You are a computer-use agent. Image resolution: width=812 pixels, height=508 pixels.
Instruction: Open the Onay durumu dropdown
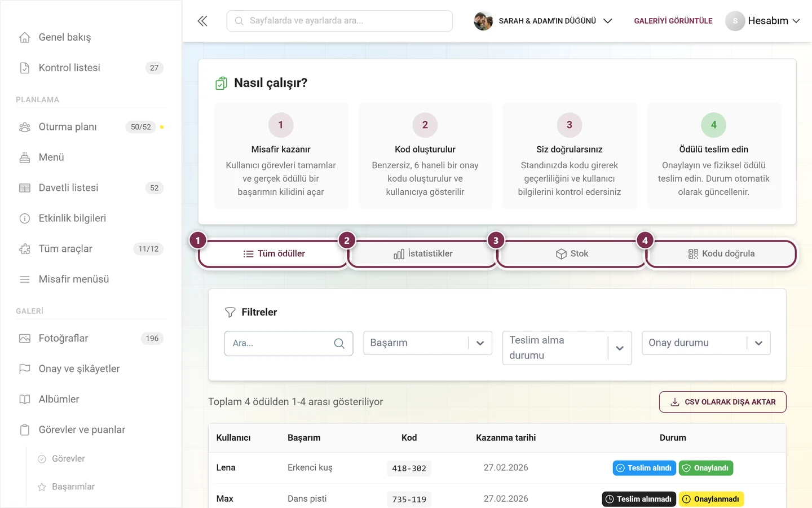[x=706, y=343]
